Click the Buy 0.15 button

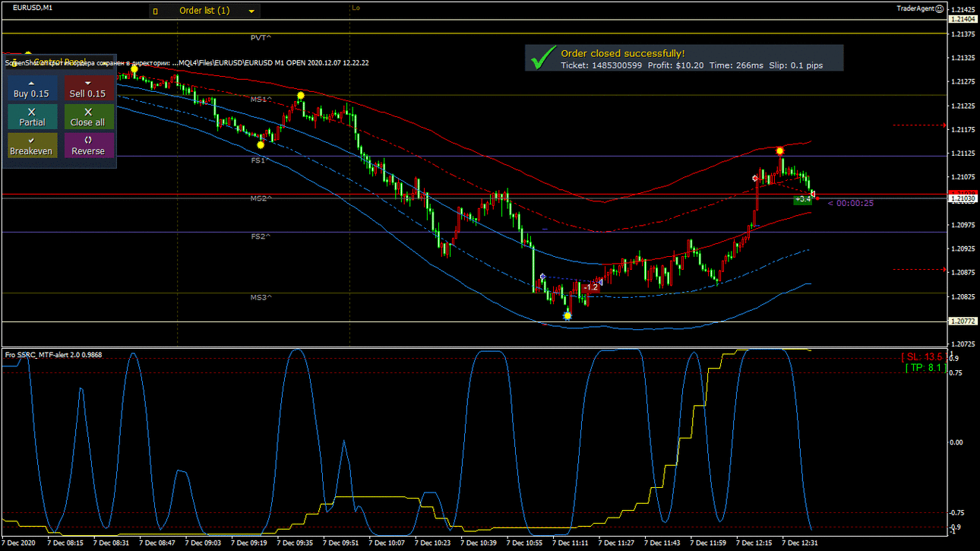(31, 88)
